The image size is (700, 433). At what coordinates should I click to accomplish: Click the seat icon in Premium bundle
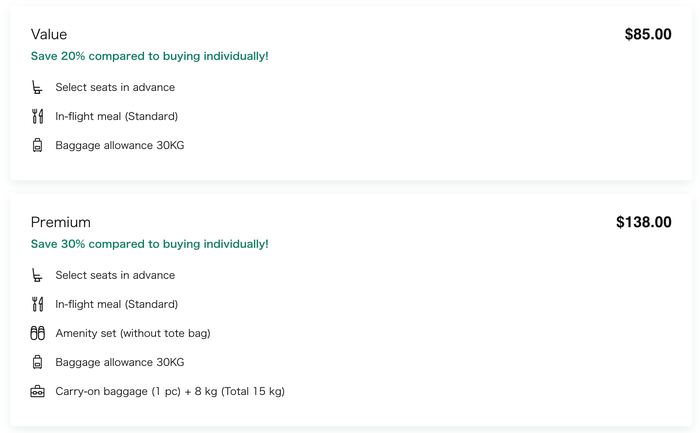pyautogui.click(x=37, y=275)
